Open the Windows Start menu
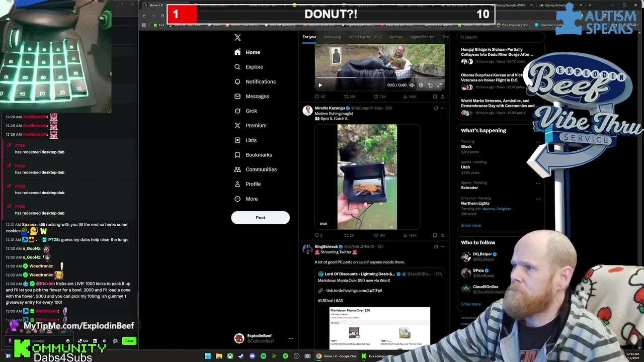Screen dimensions: 644x362 tap(208, 356)
